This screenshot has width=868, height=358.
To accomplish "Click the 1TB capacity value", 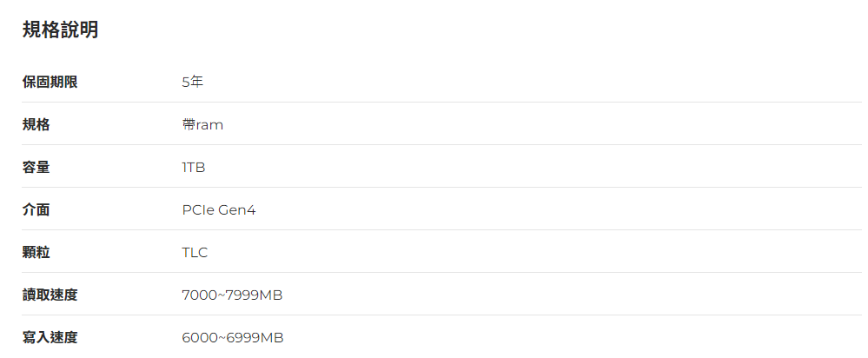I will [193, 167].
